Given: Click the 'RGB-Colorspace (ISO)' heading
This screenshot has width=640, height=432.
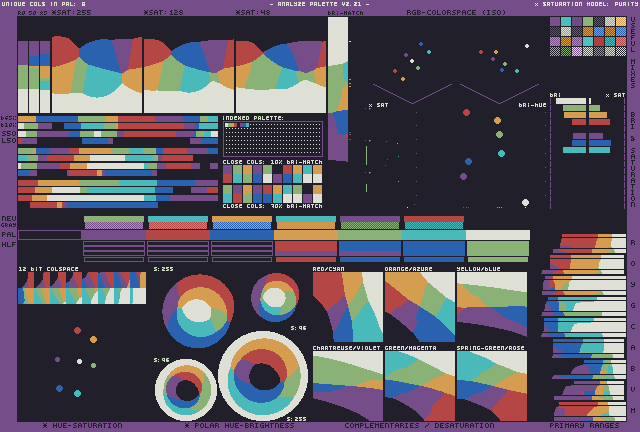Looking at the screenshot, I should pos(456,12).
